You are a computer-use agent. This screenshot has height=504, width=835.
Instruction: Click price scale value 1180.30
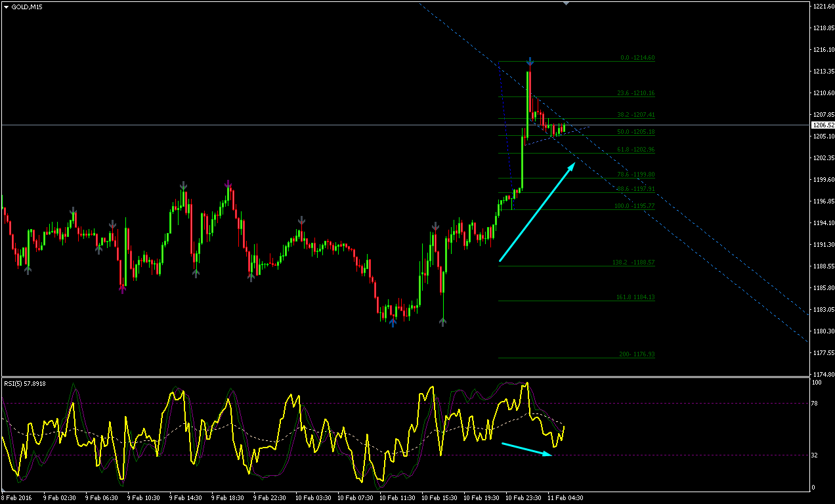(x=823, y=331)
